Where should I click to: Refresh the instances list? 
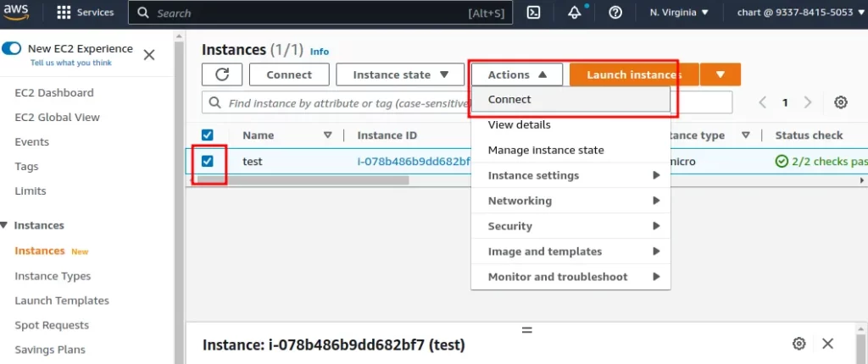point(222,74)
